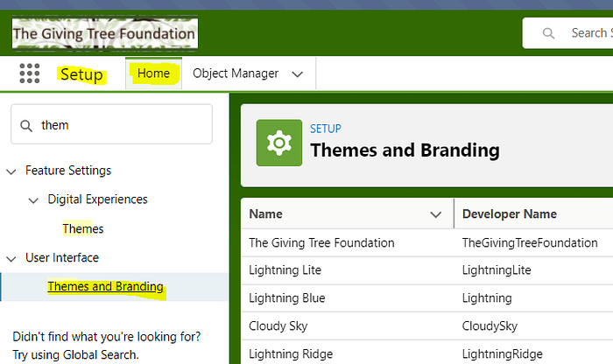Image resolution: width=613 pixels, height=364 pixels.
Task: Click the Feature Settings label
Action: coord(68,171)
